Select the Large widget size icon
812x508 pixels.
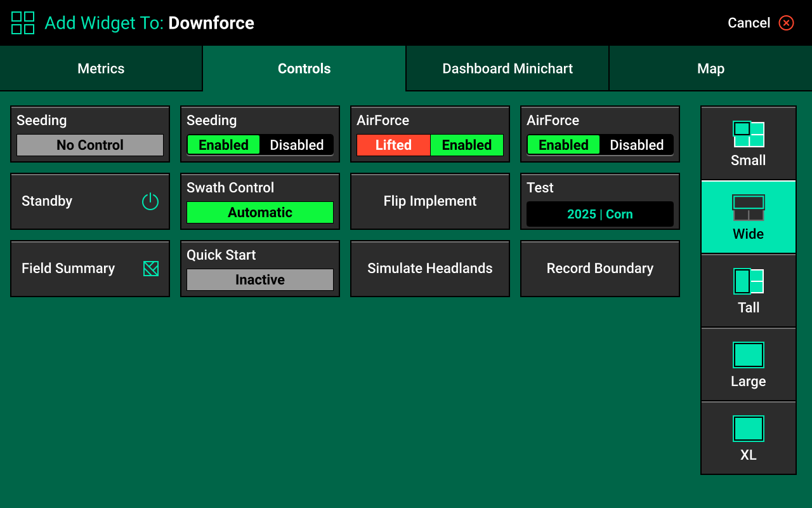click(x=749, y=355)
